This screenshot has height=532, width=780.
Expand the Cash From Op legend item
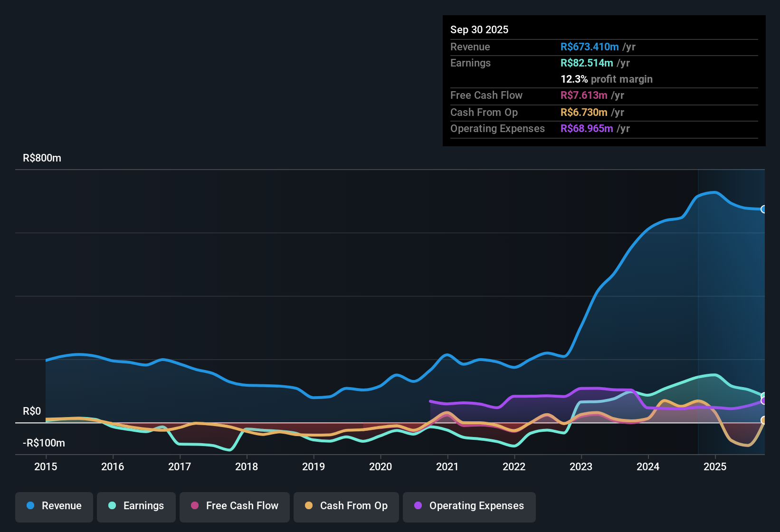[x=346, y=506]
